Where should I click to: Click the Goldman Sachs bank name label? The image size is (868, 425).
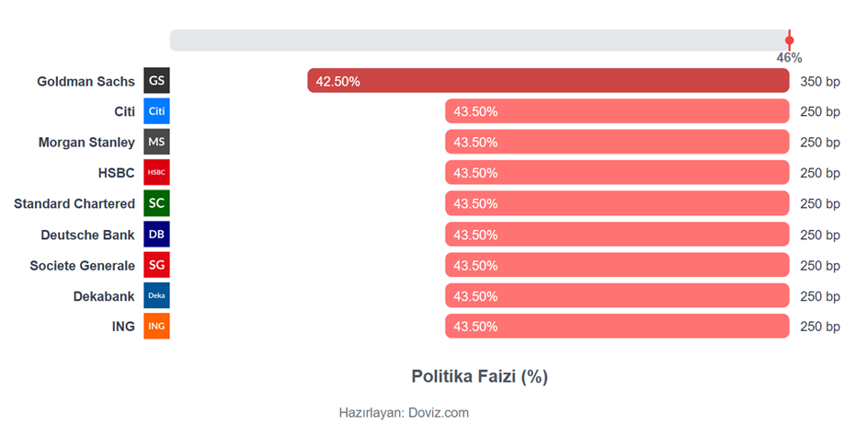coord(86,81)
